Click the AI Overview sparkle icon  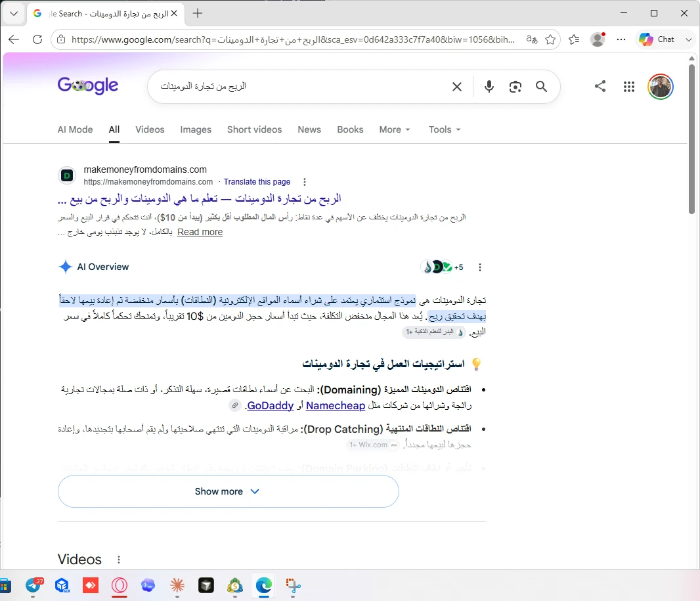65,267
